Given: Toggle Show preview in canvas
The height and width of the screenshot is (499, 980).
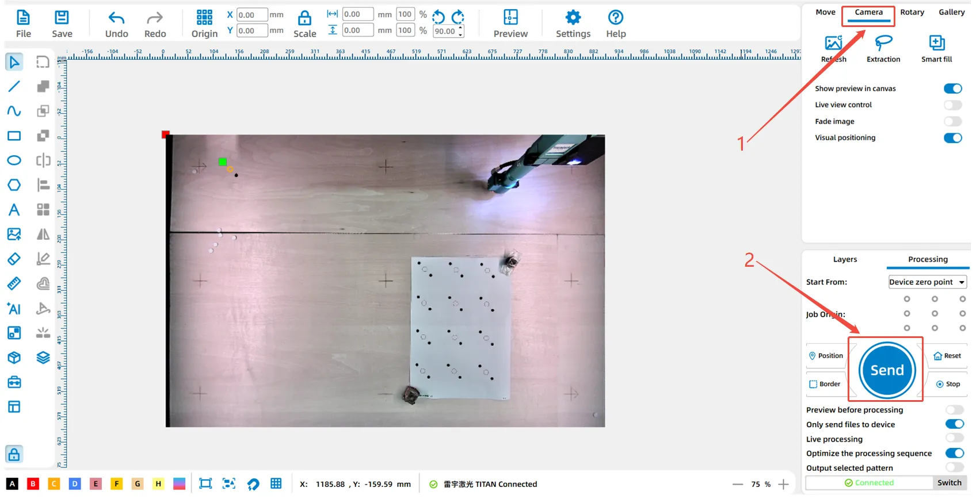Looking at the screenshot, I should tap(952, 89).
